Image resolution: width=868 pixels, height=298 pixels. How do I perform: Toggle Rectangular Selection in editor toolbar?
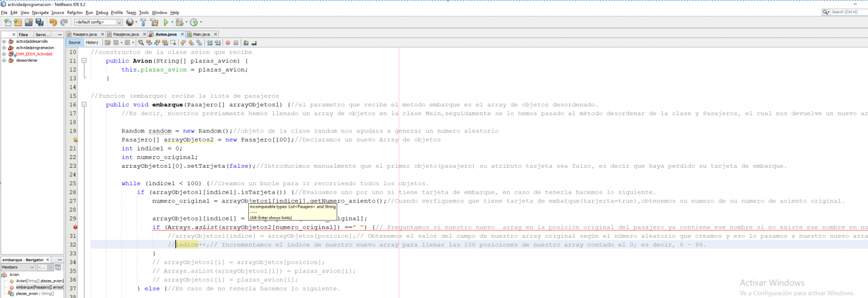(x=173, y=42)
